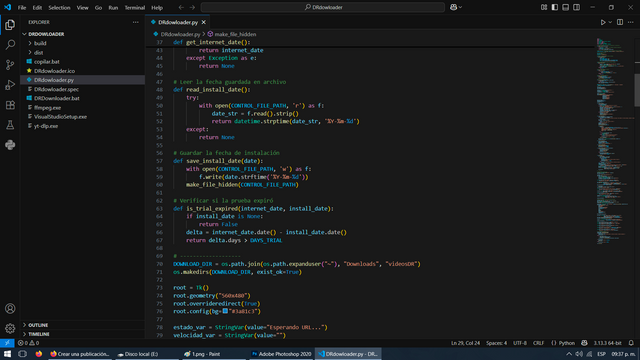The image size is (640, 360).
Task: Change line endings via CRLF
Action: tap(538, 343)
